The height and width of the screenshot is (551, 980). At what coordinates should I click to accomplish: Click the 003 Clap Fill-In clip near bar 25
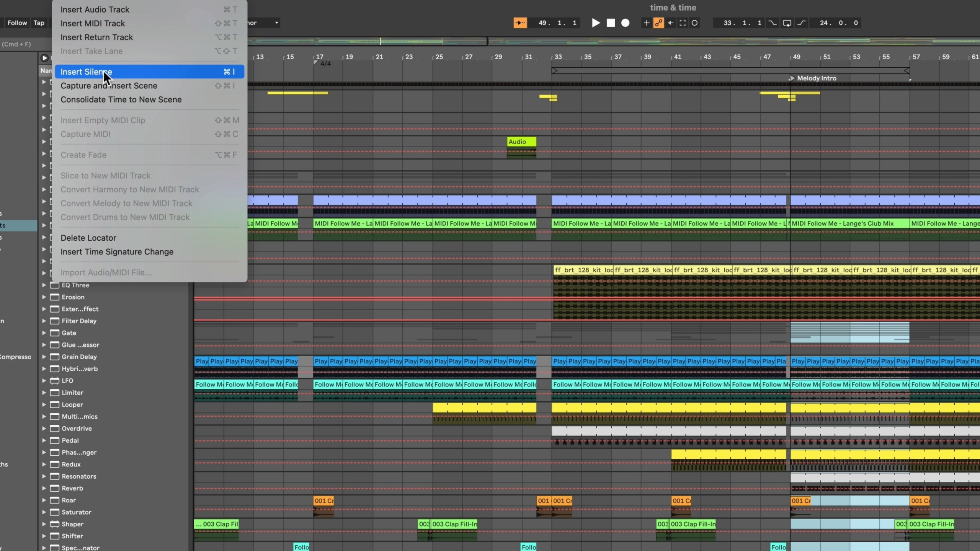(454, 524)
